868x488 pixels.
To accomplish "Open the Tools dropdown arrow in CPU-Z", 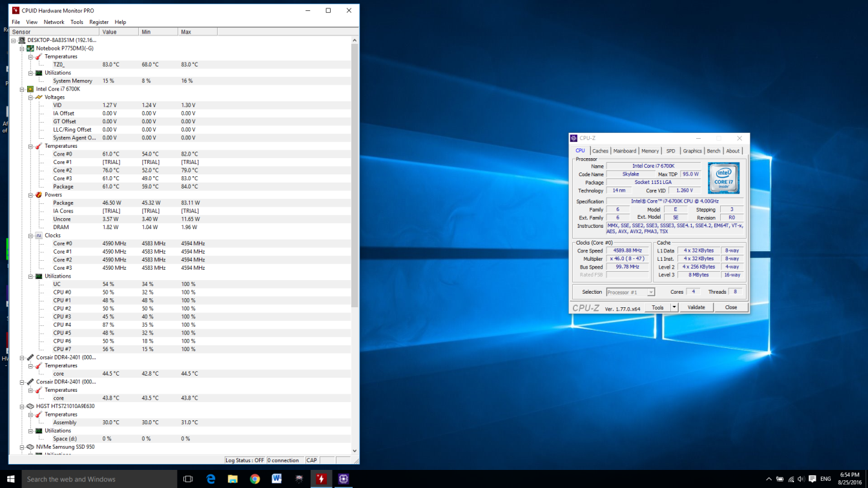I will (674, 308).
